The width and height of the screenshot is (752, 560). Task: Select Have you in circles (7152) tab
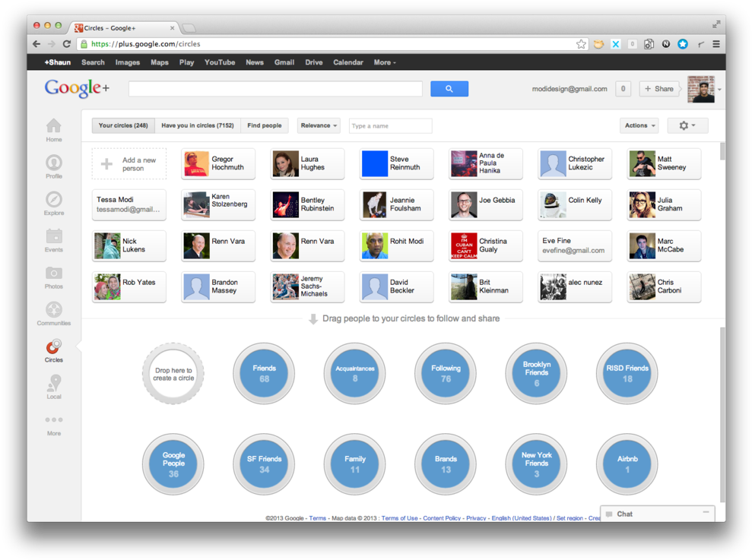pos(198,125)
